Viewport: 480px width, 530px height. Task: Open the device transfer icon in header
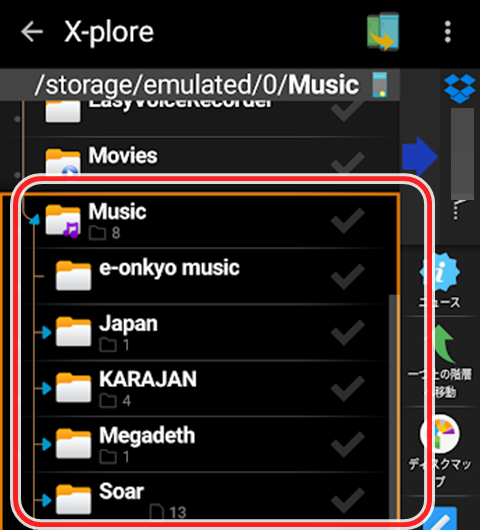[x=383, y=32]
